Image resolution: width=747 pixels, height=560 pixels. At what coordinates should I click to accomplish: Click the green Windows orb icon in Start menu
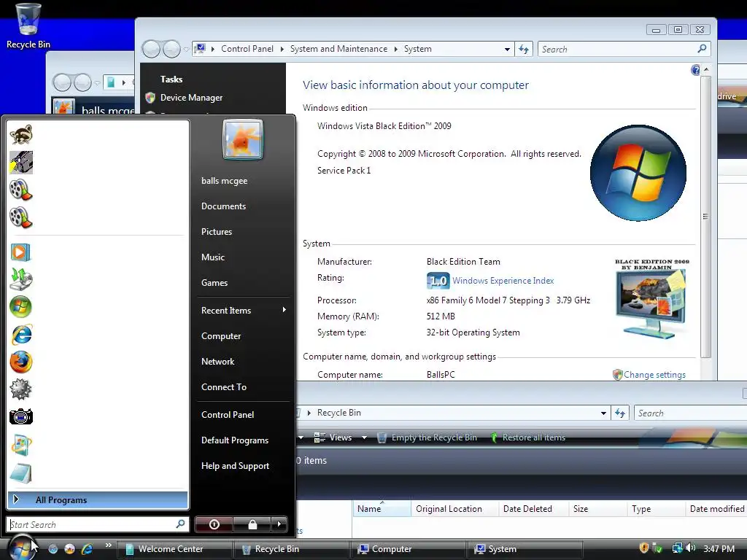point(21,307)
